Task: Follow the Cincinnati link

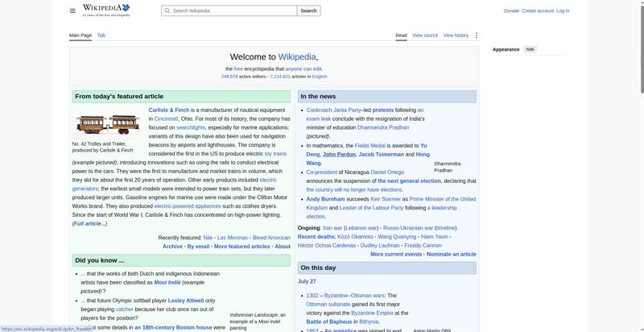Action: [x=166, y=118]
